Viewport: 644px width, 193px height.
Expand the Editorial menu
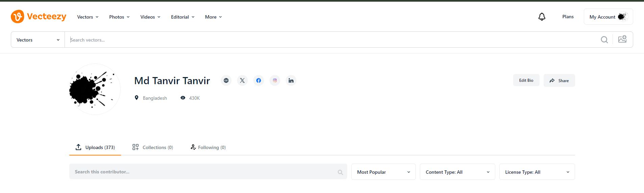[183, 17]
